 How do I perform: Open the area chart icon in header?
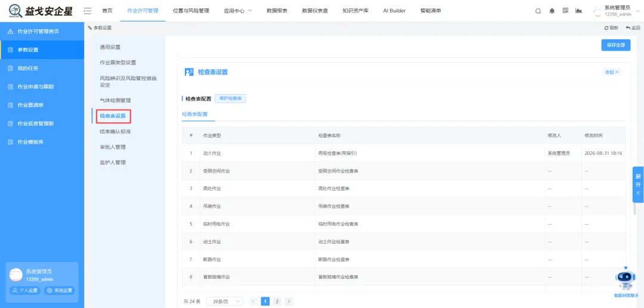tap(578, 11)
